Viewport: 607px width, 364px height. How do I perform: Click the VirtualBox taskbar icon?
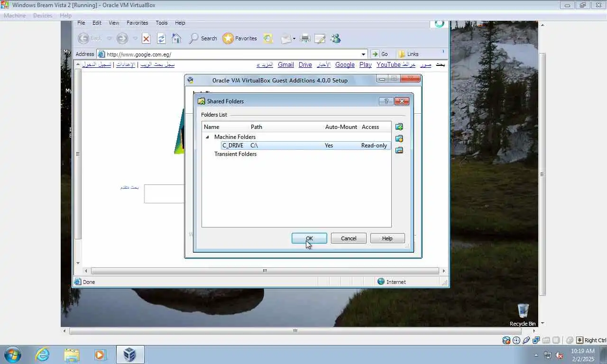129,355
